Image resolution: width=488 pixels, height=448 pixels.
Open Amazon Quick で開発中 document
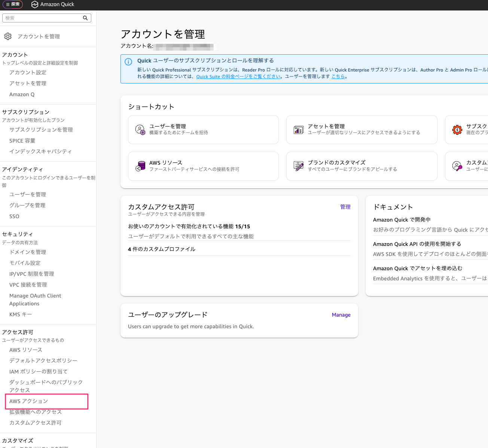(402, 220)
